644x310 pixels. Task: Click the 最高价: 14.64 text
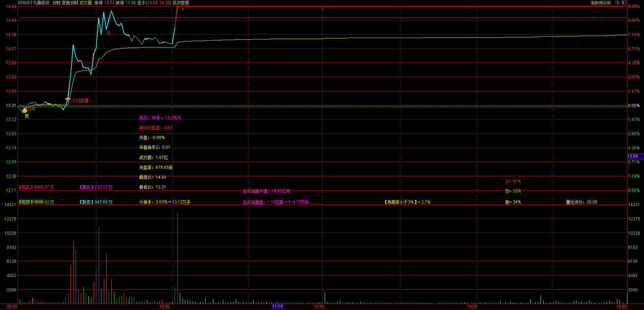pos(153,177)
